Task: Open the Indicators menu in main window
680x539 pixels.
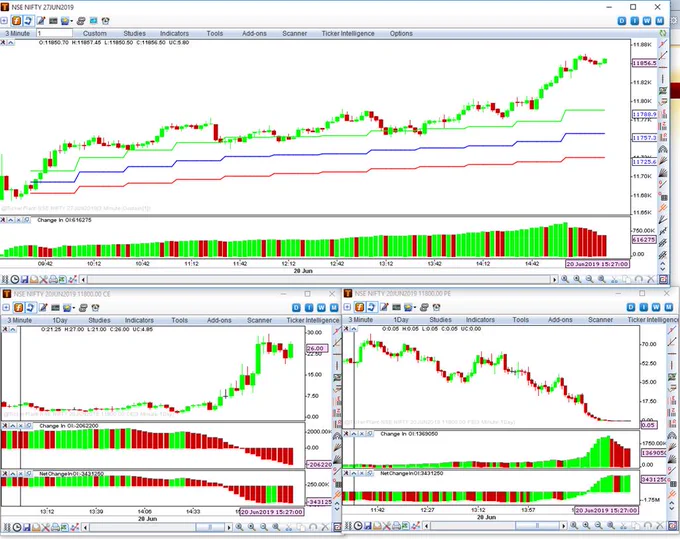Action: tap(174, 33)
